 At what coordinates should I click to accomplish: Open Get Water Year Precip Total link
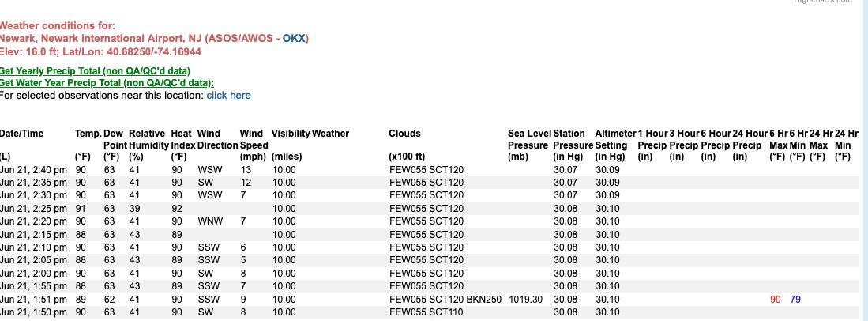(107, 83)
